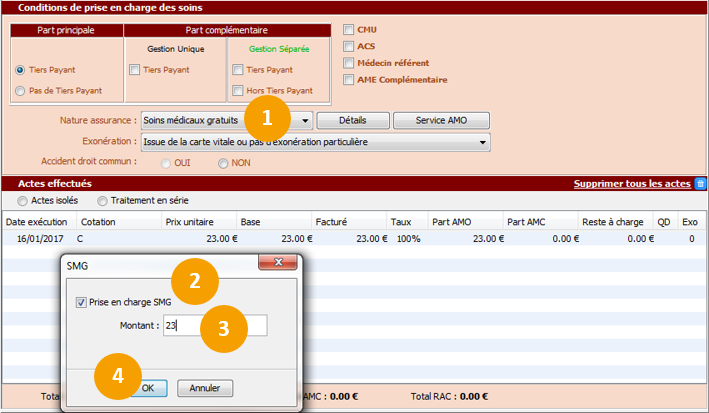The image size is (709, 413).
Task: Click the trash icon beside Supprimer tous les actes
Action: pyautogui.click(x=700, y=184)
